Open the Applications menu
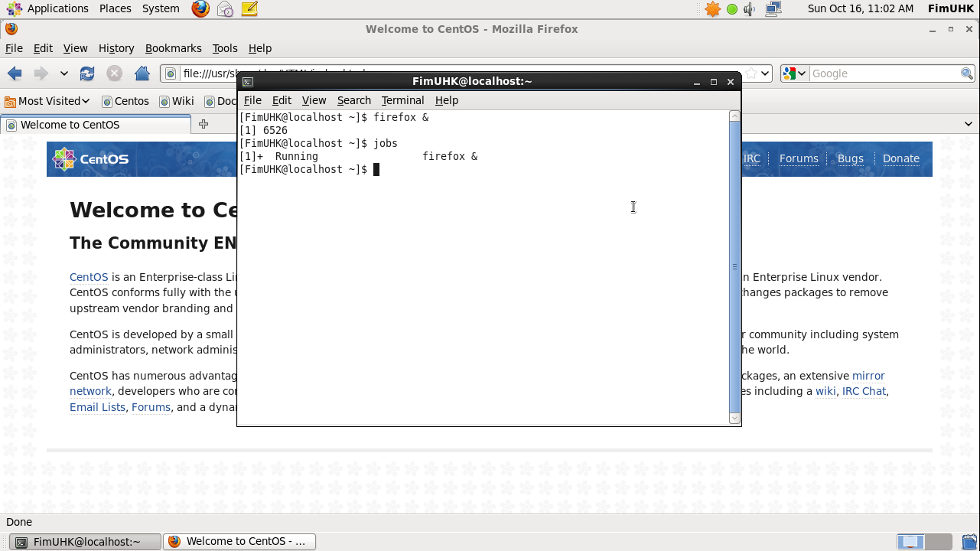 (48, 8)
